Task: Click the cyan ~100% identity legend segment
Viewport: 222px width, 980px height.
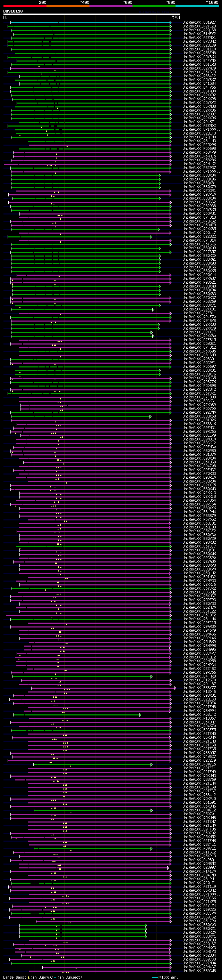Action: pos(197,7)
